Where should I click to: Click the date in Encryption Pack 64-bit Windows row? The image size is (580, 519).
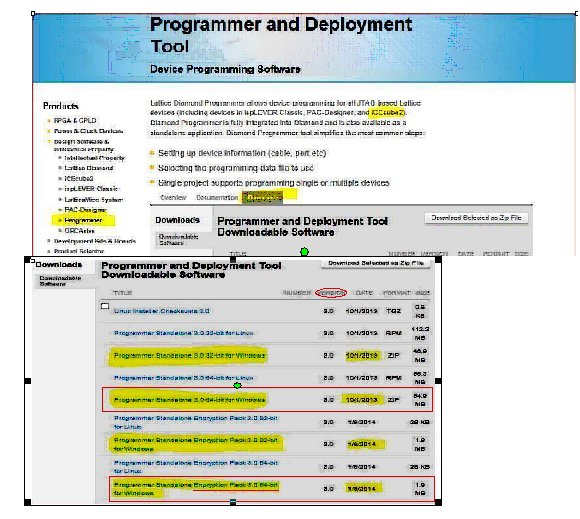(362, 489)
